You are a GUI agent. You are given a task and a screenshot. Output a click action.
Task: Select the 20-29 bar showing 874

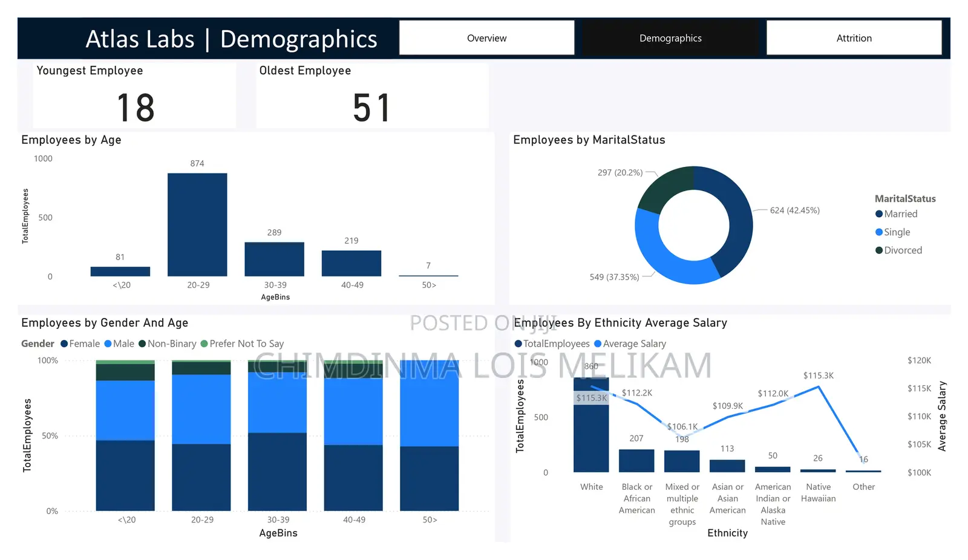pos(197,225)
